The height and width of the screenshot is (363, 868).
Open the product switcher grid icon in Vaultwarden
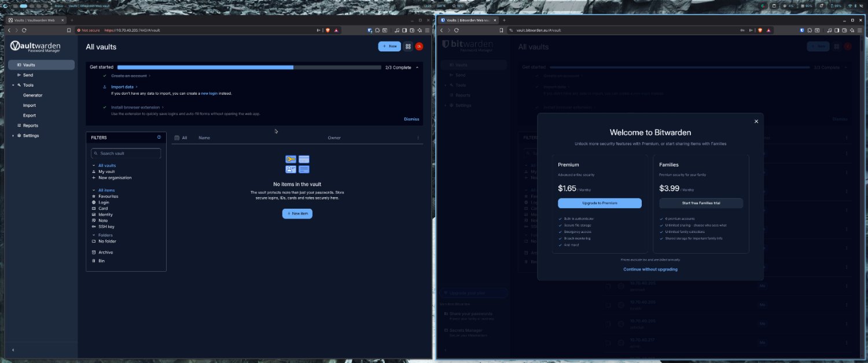pyautogui.click(x=408, y=46)
